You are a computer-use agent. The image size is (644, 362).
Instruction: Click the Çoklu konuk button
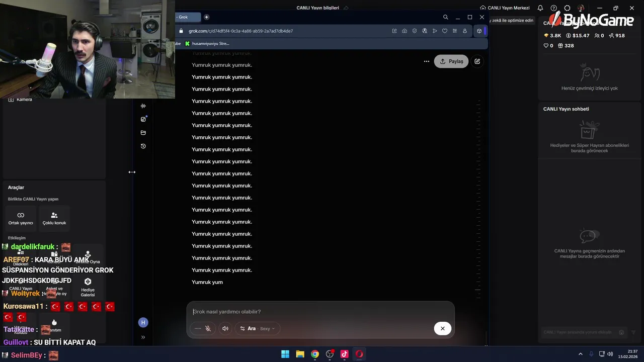(x=54, y=218)
